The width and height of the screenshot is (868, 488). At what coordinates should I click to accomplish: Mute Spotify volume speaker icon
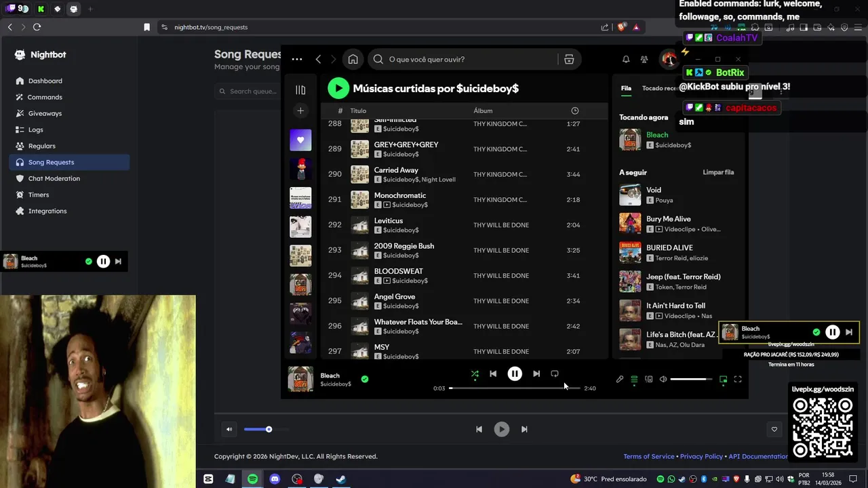coord(663,380)
